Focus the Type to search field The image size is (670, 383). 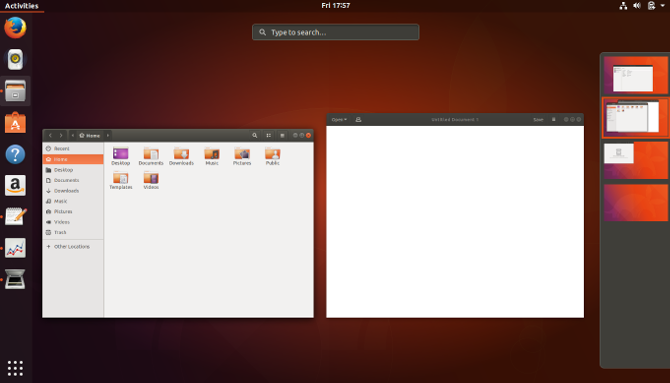(335, 32)
